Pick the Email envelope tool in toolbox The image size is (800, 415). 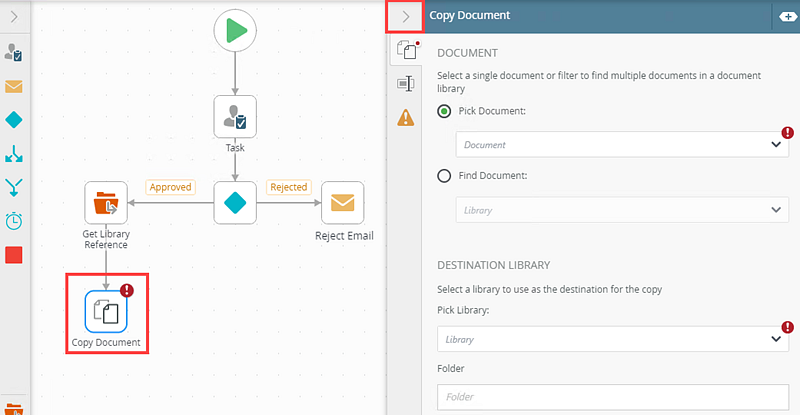14,86
